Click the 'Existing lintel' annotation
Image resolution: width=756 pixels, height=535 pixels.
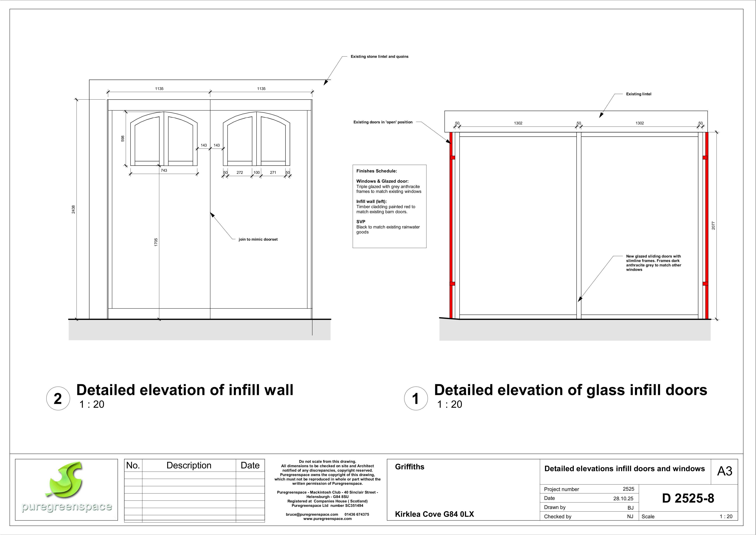click(638, 94)
